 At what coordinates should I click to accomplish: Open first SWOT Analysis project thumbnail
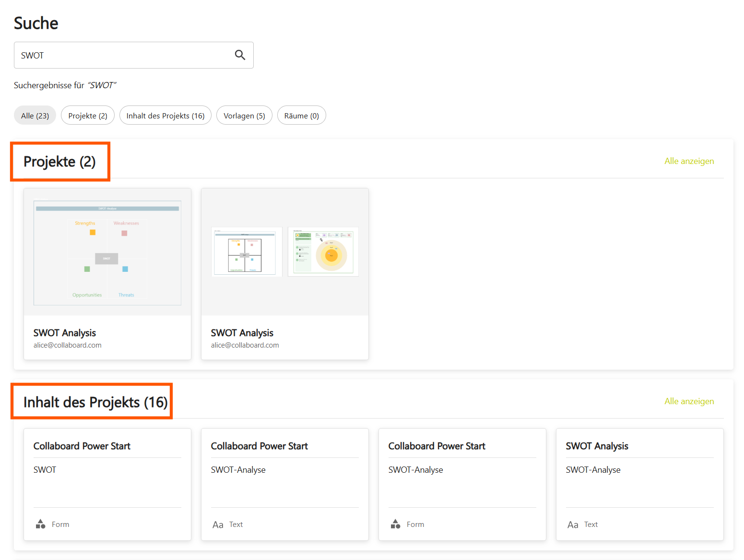pyautogui.click(x=107, y=253)
